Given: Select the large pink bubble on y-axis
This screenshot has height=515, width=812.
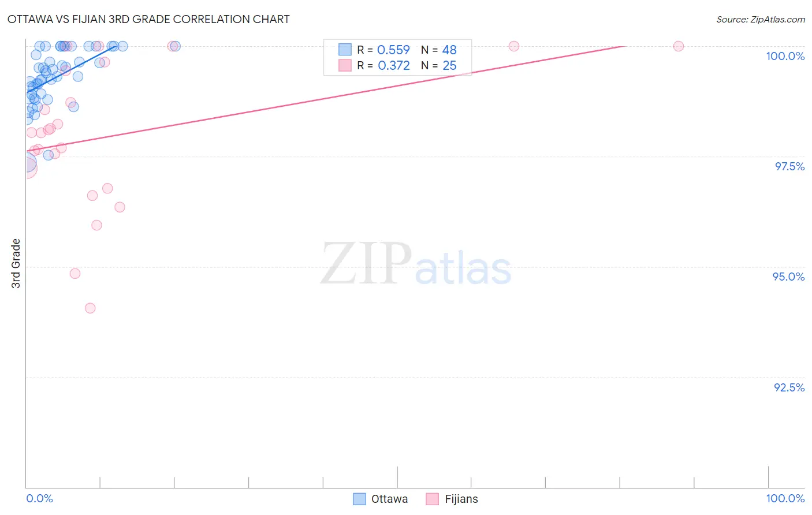Looking at the screenshot, I should (26, 167).
